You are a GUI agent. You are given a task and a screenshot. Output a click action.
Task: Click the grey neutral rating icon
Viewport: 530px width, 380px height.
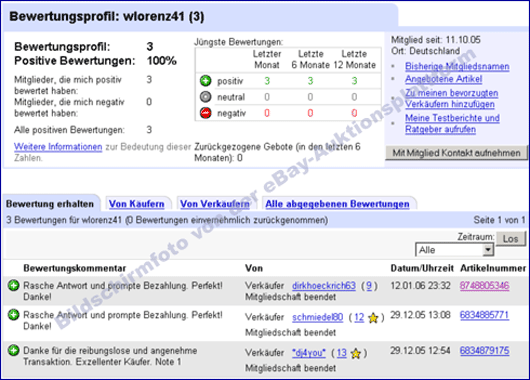point(206,97)
